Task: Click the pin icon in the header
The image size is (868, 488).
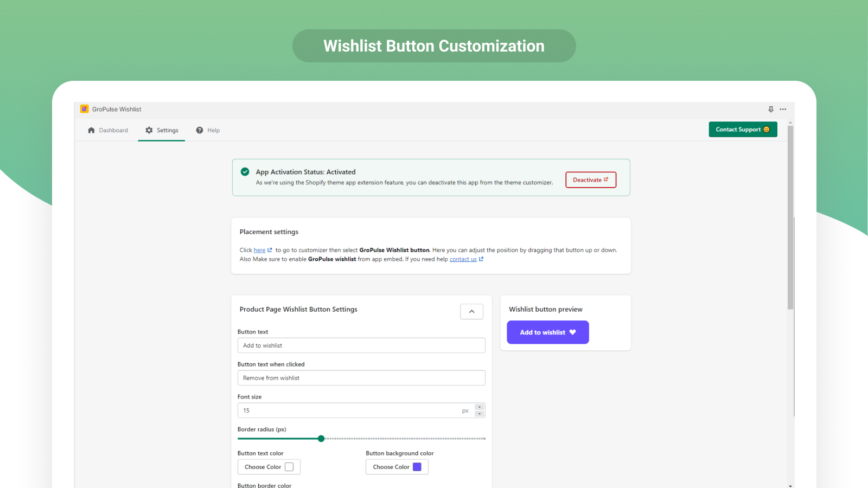Action: click(x=771, y=109)
